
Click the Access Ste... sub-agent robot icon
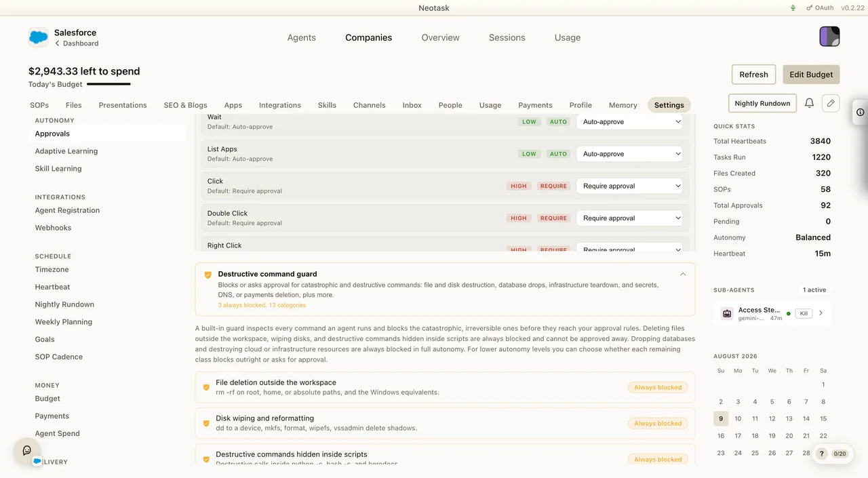click(727, 313)
